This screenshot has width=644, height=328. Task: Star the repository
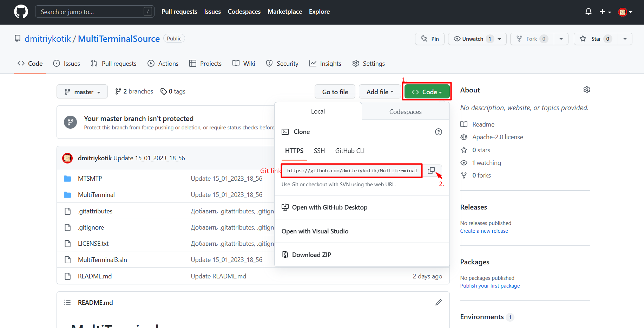tap(596, 39)
